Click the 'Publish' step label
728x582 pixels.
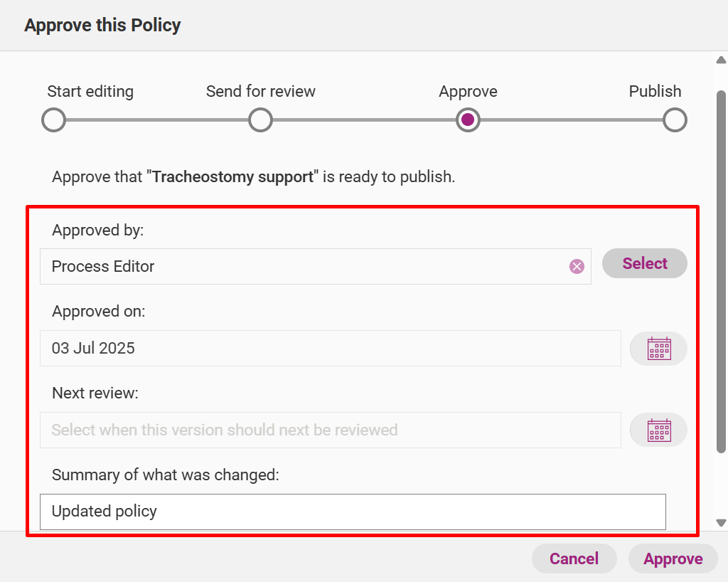coord(655,92)
